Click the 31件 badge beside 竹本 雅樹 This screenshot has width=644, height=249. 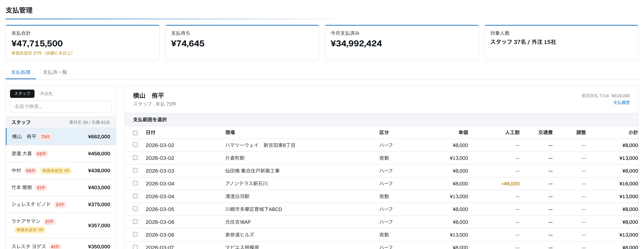(41, 188)
